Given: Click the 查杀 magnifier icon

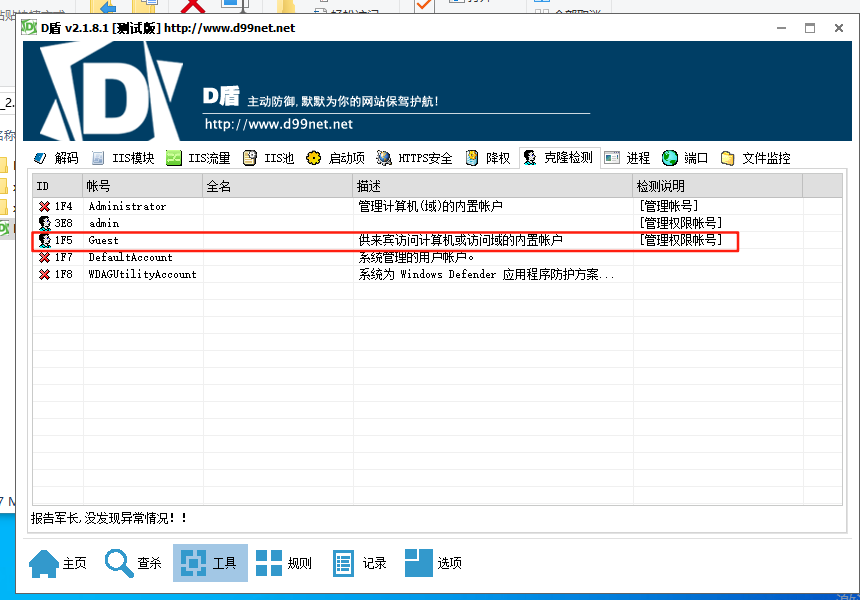Looking at the screenshot, I should [x=119, y=563].
